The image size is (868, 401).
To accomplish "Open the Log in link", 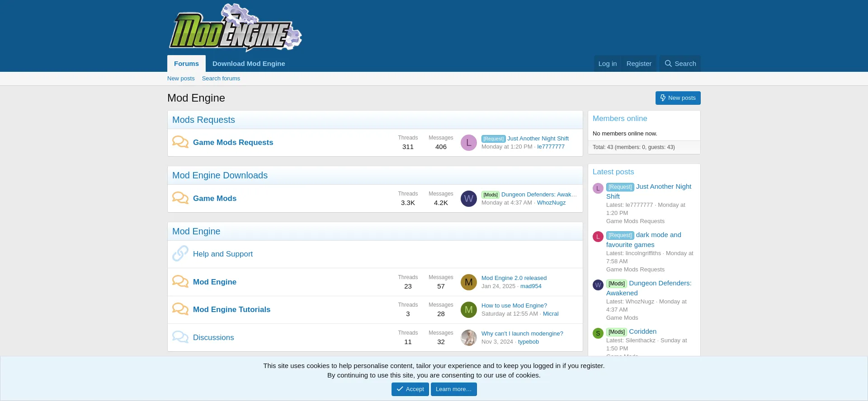I will 607,64.
